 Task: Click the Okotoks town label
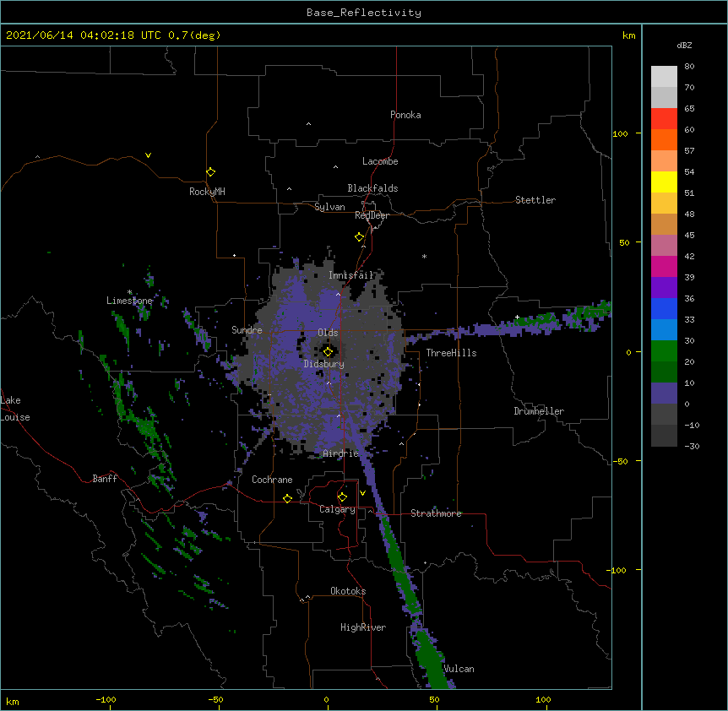point(348,591)
